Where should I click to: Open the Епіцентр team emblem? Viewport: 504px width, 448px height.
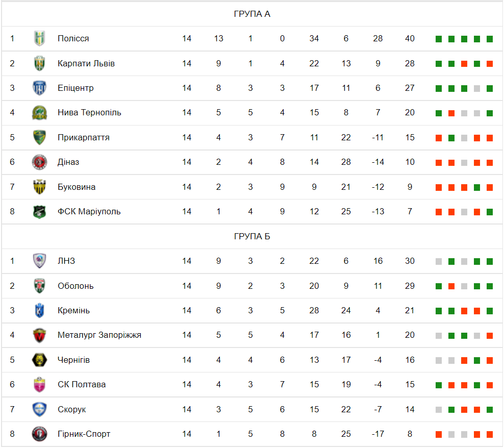(x=39, y=88)
